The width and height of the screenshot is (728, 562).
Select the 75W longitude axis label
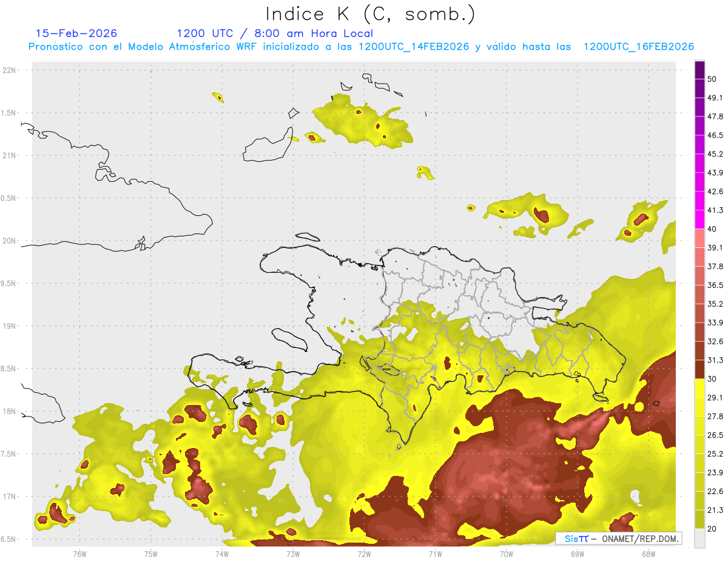pyautogui.click(x=150, y=554)
